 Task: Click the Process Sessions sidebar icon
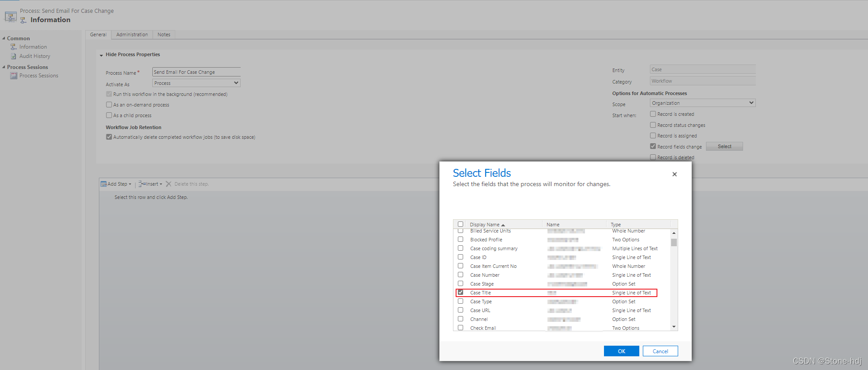pos(14,76)
